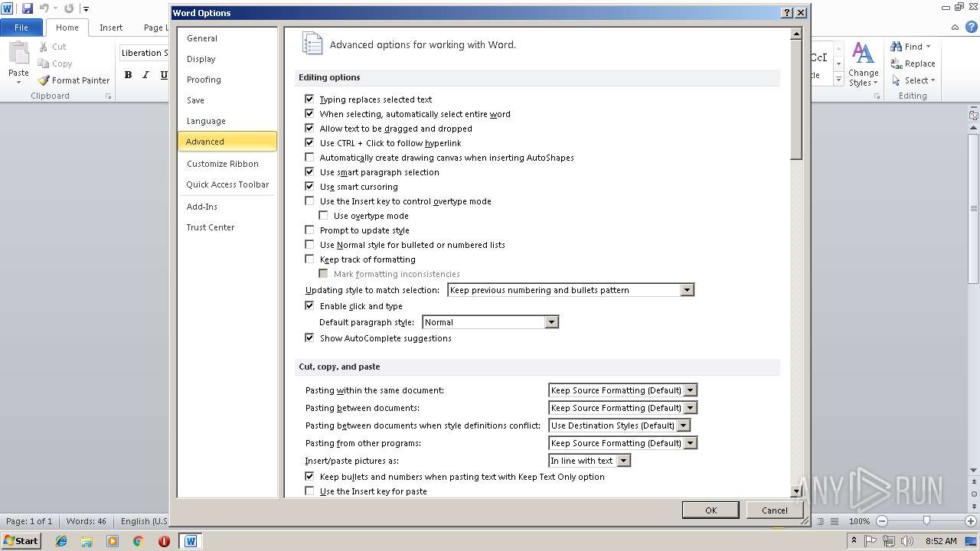Select Display category in Word Options
The image size is (980, 551).
(x=227, y=59)
